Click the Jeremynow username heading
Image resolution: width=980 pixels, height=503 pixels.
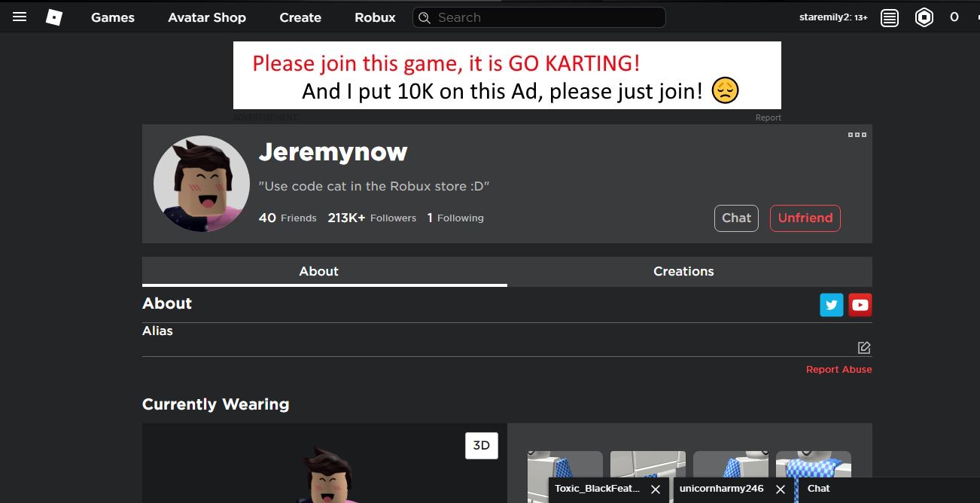coord(333,152)
